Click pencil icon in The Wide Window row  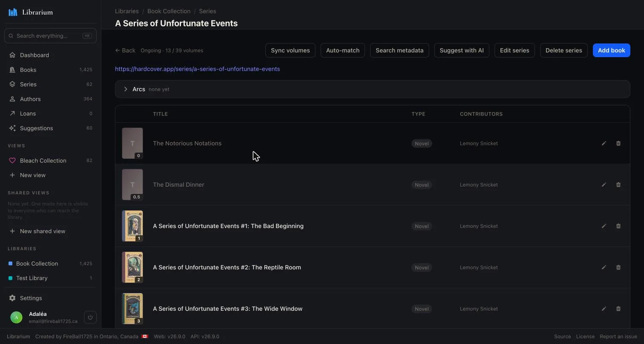604,309
